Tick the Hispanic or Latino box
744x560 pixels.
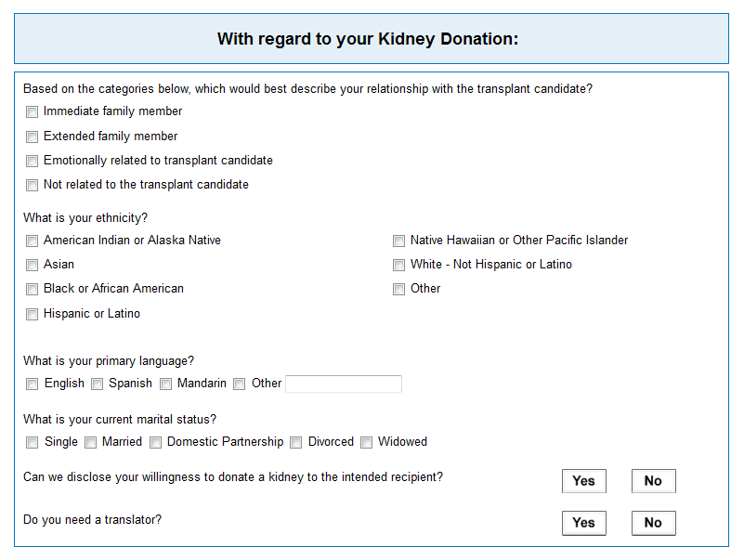[x=32, y=314]
